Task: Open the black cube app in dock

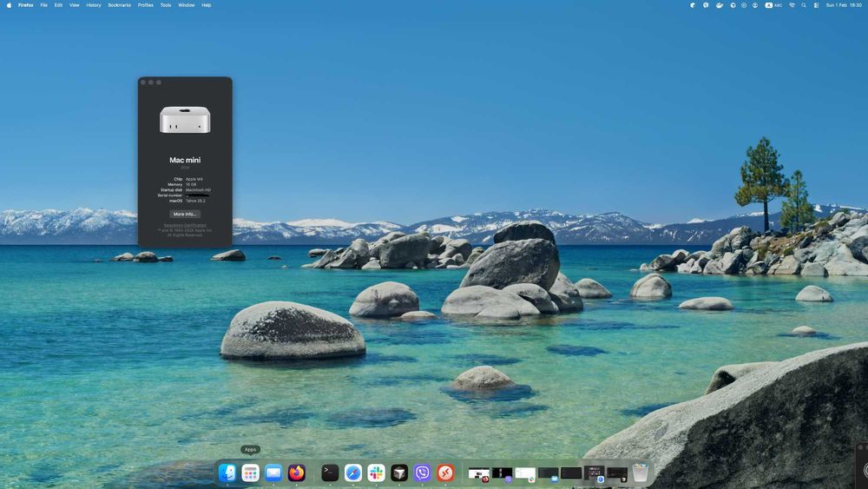Action: point(399,472)
